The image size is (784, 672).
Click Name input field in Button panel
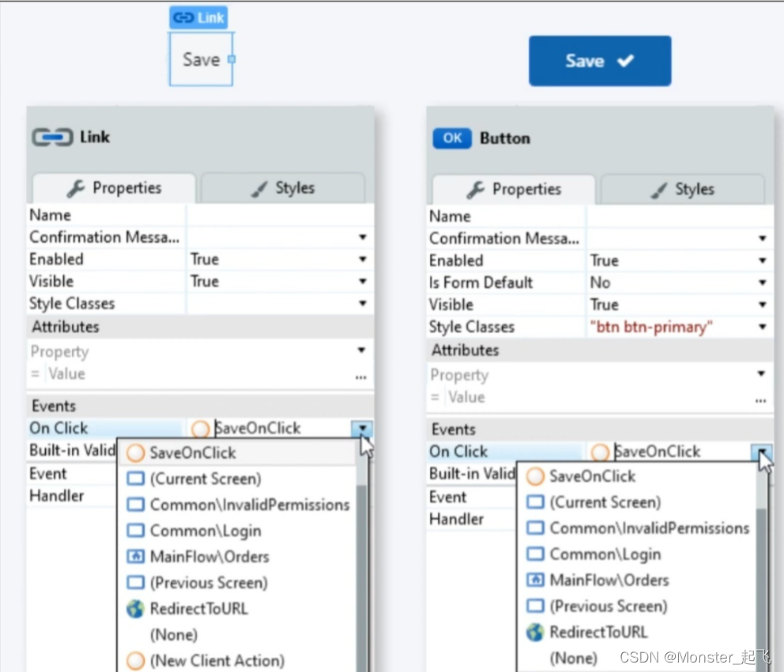pos(680,217)
